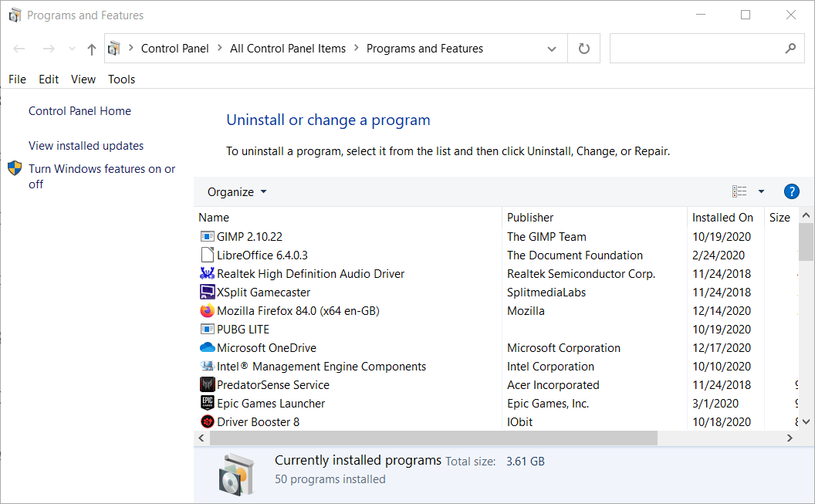Click install date 3/1/2020
815x504 pixels.
(x=715, y=404)
